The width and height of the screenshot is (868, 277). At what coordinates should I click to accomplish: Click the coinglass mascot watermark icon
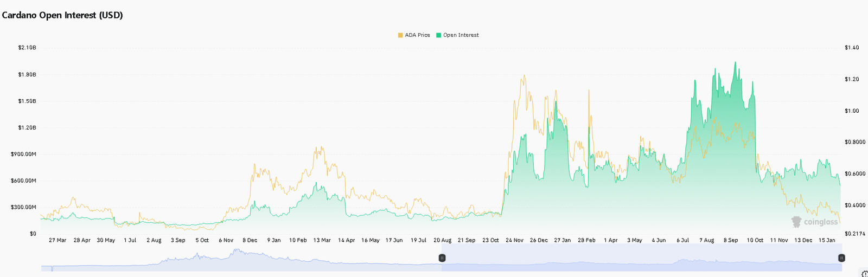pyautogui.click(x=796, y=222)
